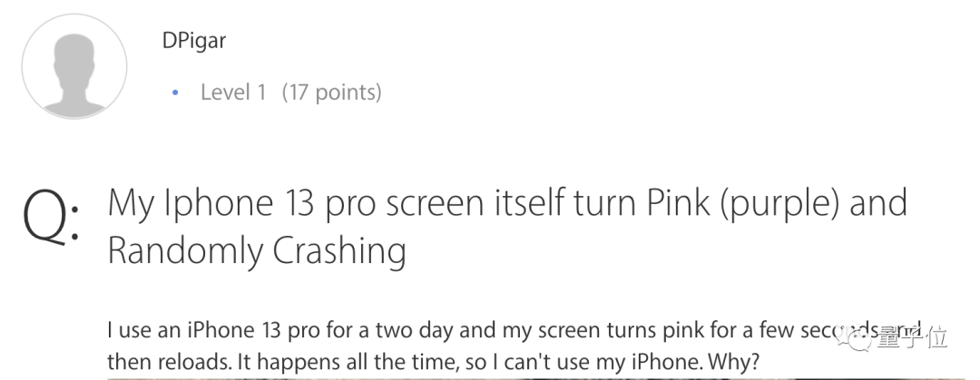980x380 pixels.
Task: Click DPigar's gray profile avatar
Action: click(74, 66)
